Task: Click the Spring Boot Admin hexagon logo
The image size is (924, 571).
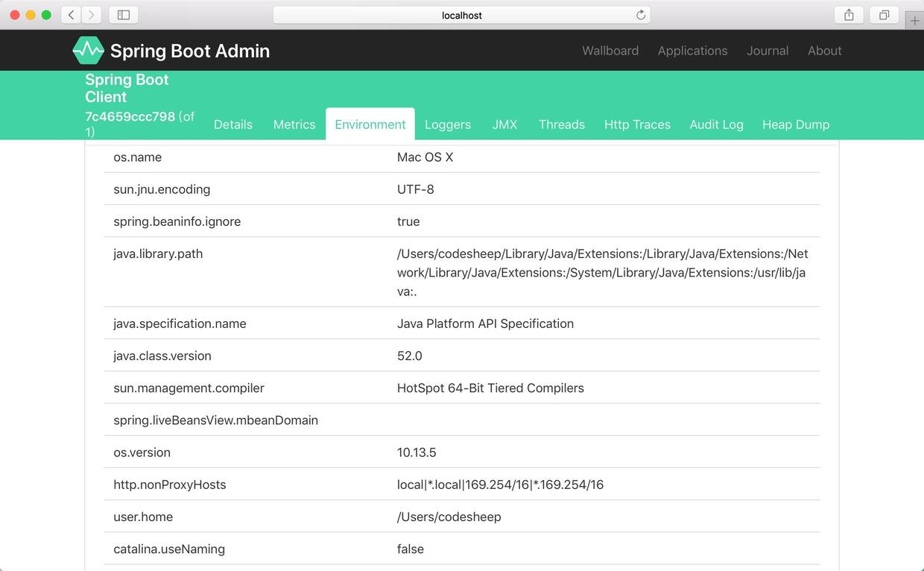Action: tap(88, 51)
